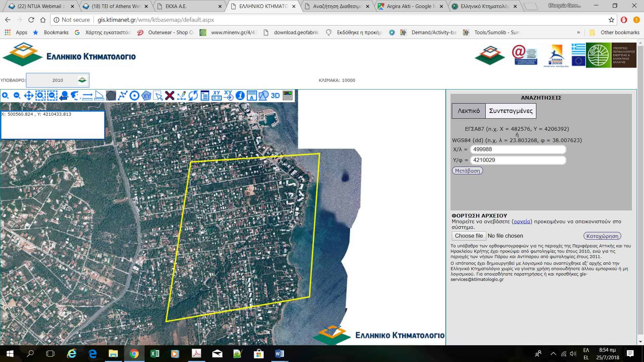Choose the measure distance ruler tool
644x362 pixels.
[x=87, y=96]
